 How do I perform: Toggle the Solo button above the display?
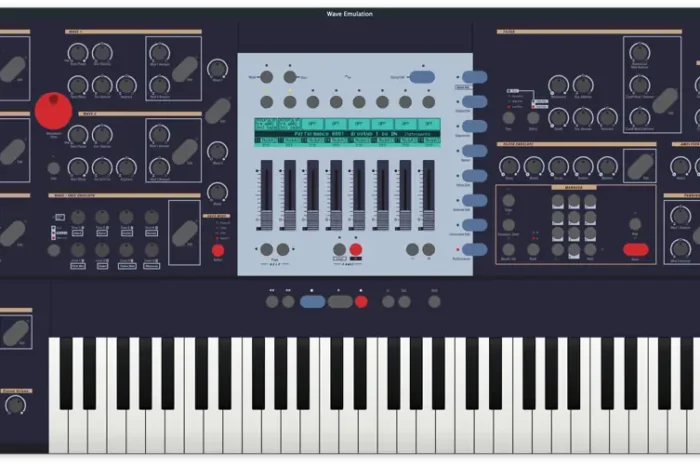click(290, 77)
